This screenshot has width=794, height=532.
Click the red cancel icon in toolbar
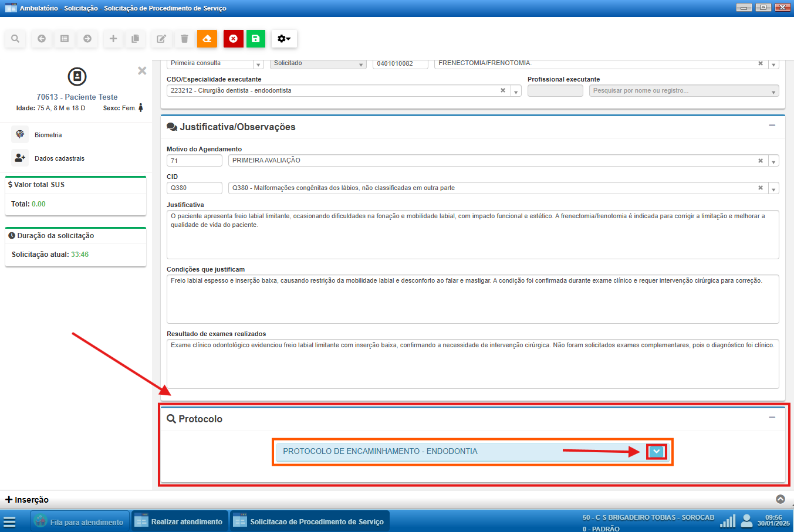point(234,39)
